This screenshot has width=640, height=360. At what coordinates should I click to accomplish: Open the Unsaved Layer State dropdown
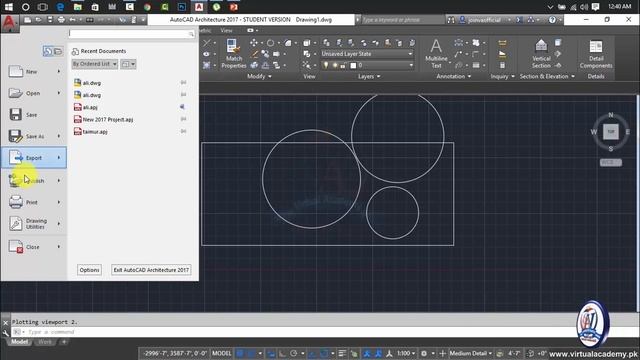click(x=367, y=54)
